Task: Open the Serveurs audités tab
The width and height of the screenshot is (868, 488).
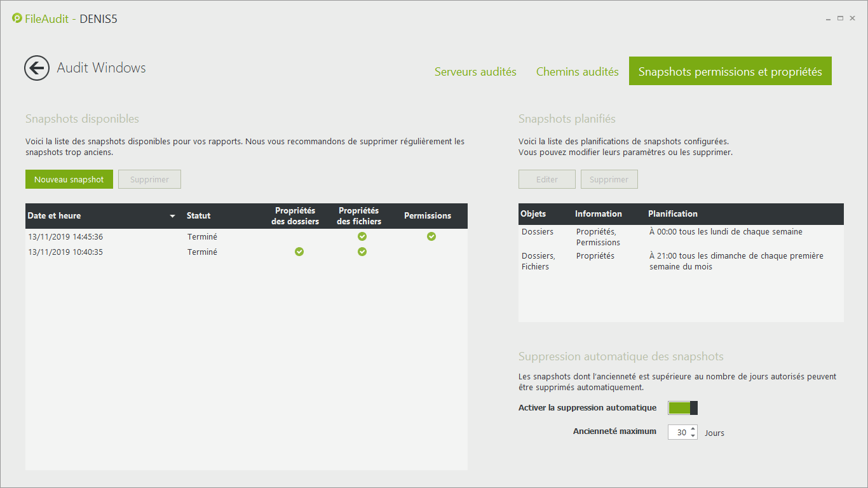Action: click(x=475, y=72)
